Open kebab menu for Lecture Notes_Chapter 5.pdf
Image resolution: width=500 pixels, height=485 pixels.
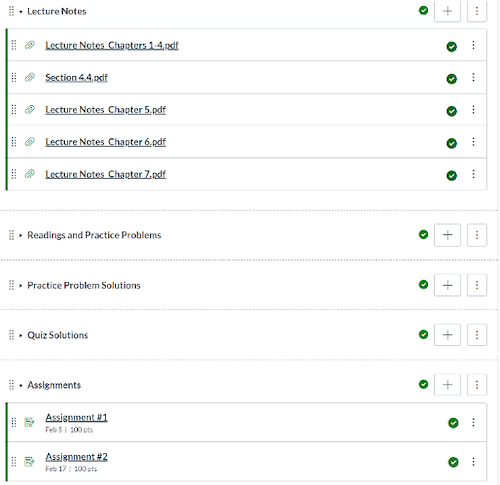pos(473,109)
